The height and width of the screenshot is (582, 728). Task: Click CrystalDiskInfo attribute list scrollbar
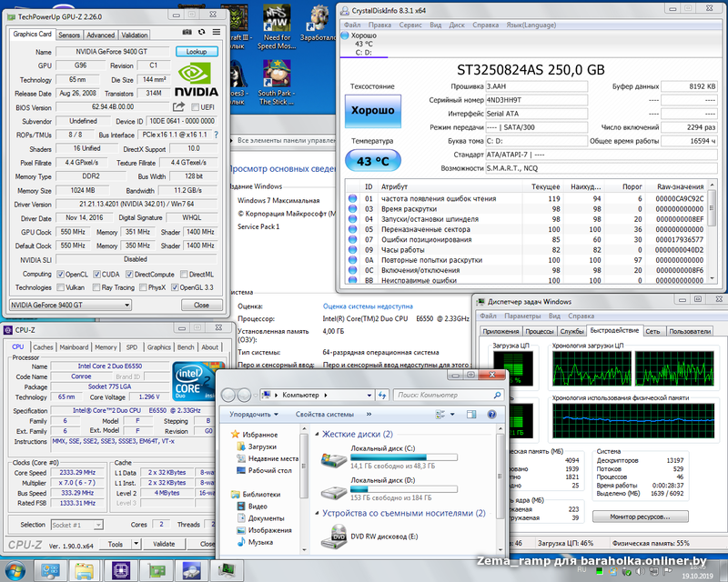click(712, 232)
